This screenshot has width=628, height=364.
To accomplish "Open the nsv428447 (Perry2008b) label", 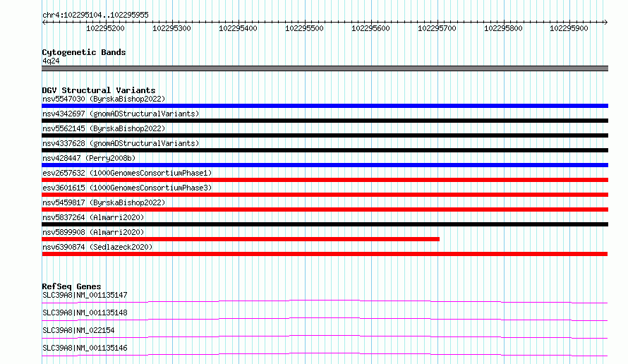I will point(89,158).
